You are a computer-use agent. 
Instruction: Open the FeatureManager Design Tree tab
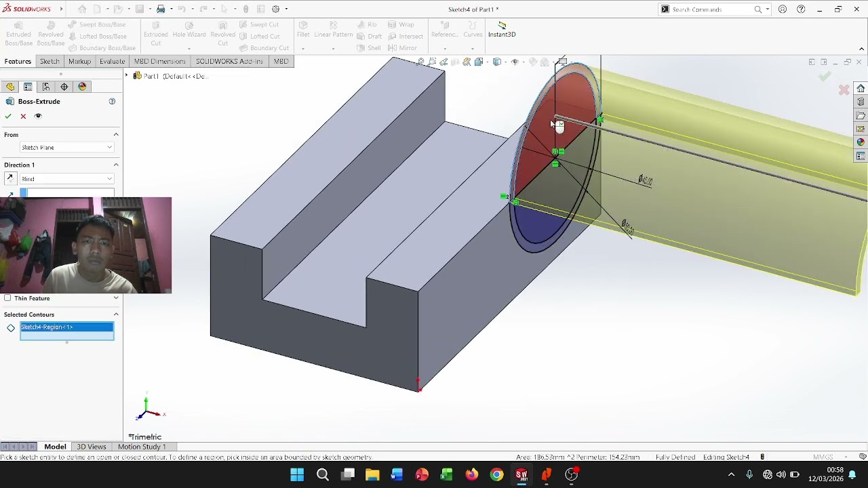tap(9, 87)
